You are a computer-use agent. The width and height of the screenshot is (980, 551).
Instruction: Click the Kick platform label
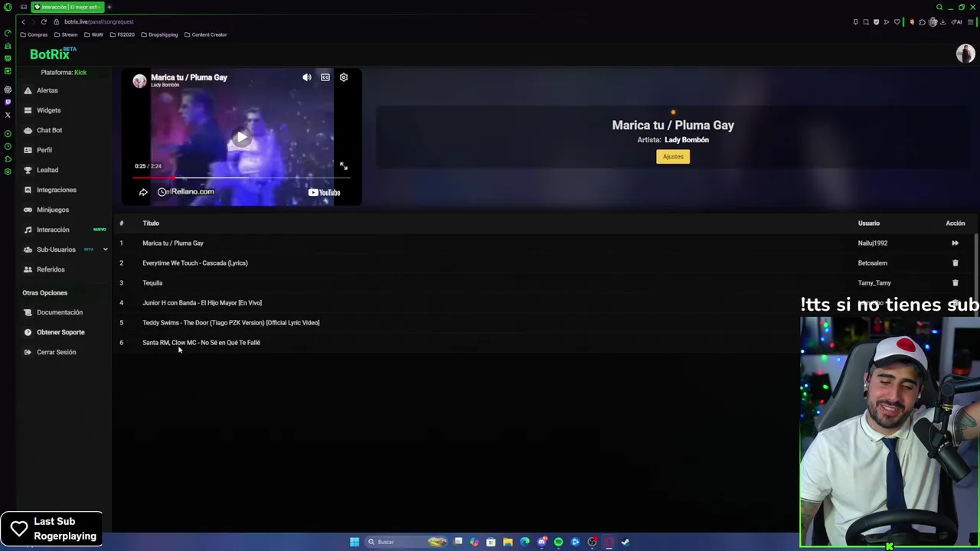coord(80,72)
